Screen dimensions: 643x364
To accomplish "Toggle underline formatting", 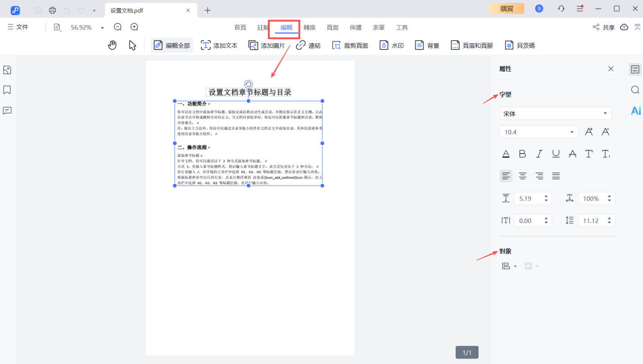I will click(x=556, y=153).
